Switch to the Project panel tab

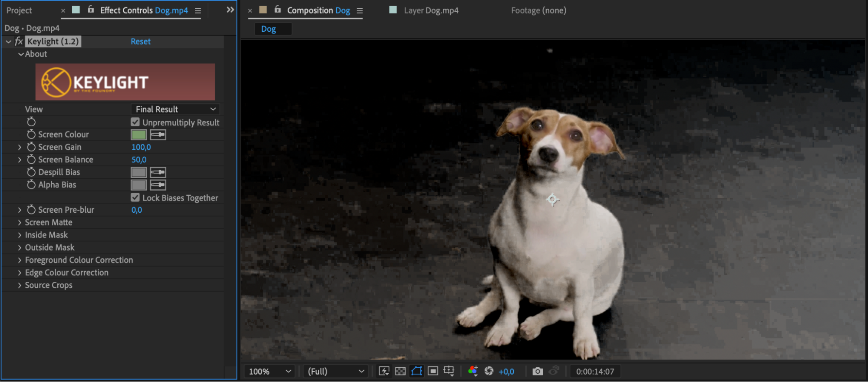pos(19,10)
